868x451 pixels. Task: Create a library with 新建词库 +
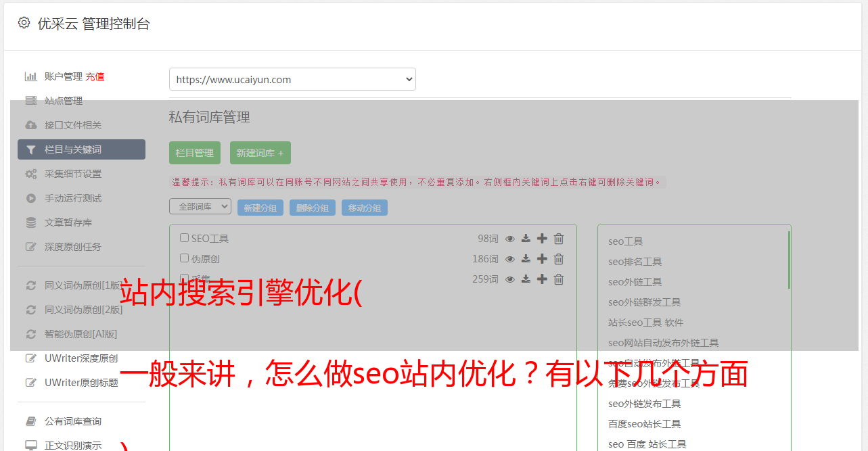[260, 153]
